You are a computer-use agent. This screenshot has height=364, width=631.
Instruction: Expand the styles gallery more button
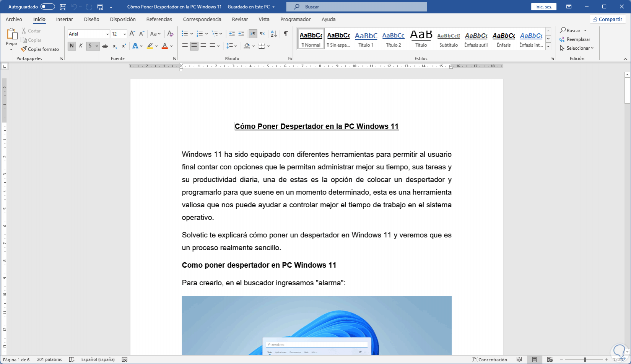[x=548, y=46]
